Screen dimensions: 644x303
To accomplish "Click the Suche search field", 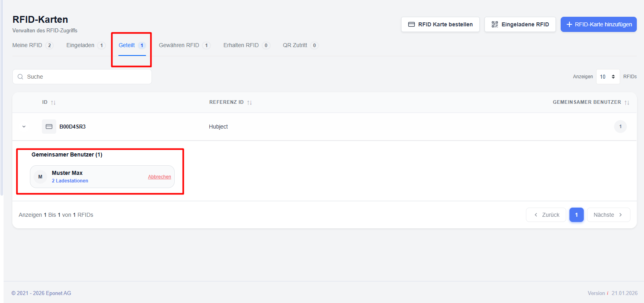I will point(82,77).
